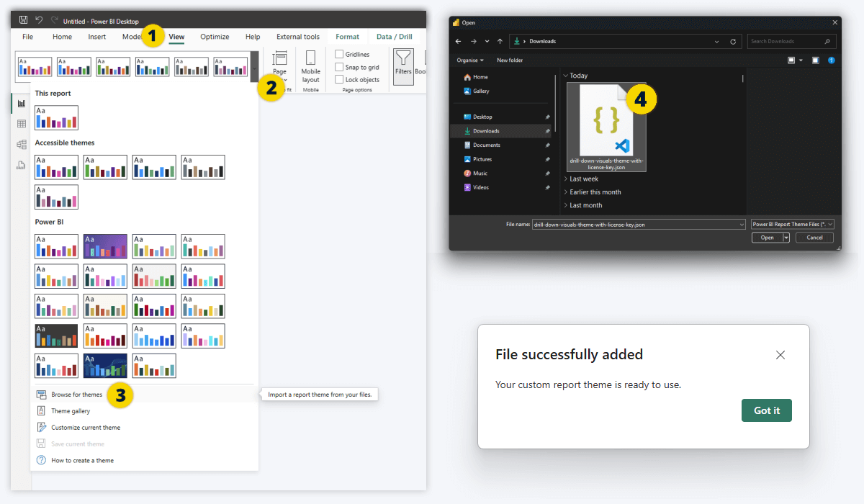The image size is (864, 504).
Task: Switch to the Insert ribbon tab
Action: point(97,37)
